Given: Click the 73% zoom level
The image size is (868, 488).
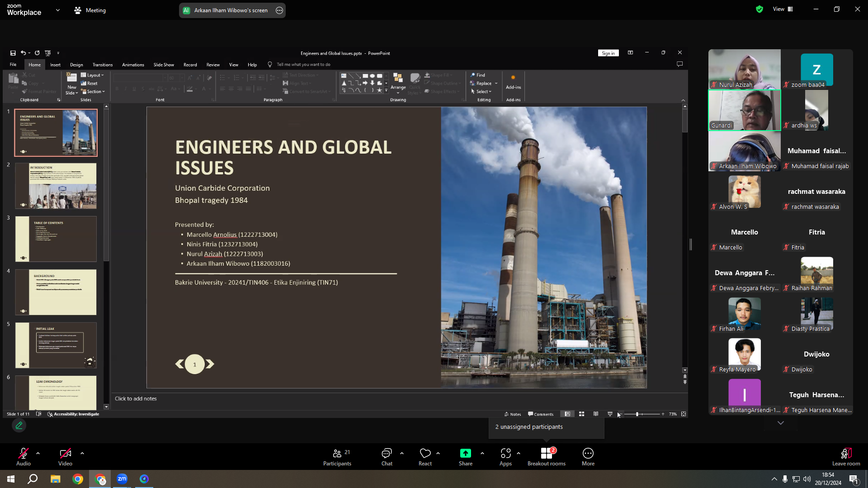Looking at the screenshot, I should 673,414.
